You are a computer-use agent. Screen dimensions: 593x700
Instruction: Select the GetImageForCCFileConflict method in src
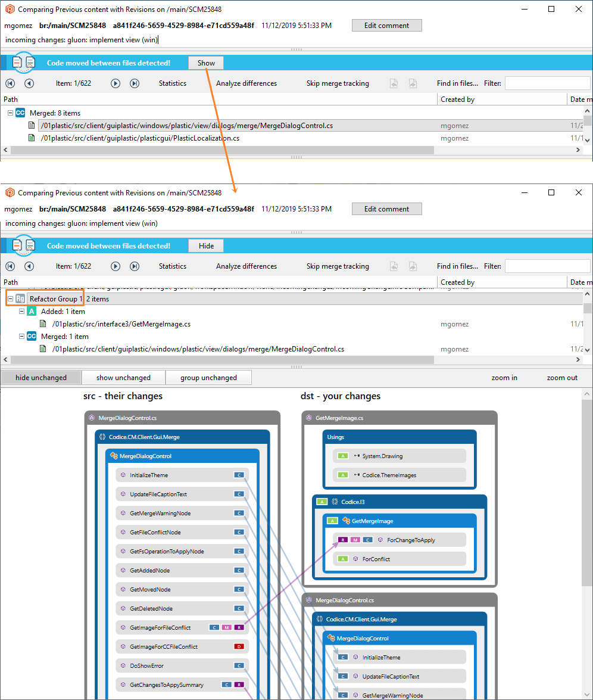pos(182,647)
